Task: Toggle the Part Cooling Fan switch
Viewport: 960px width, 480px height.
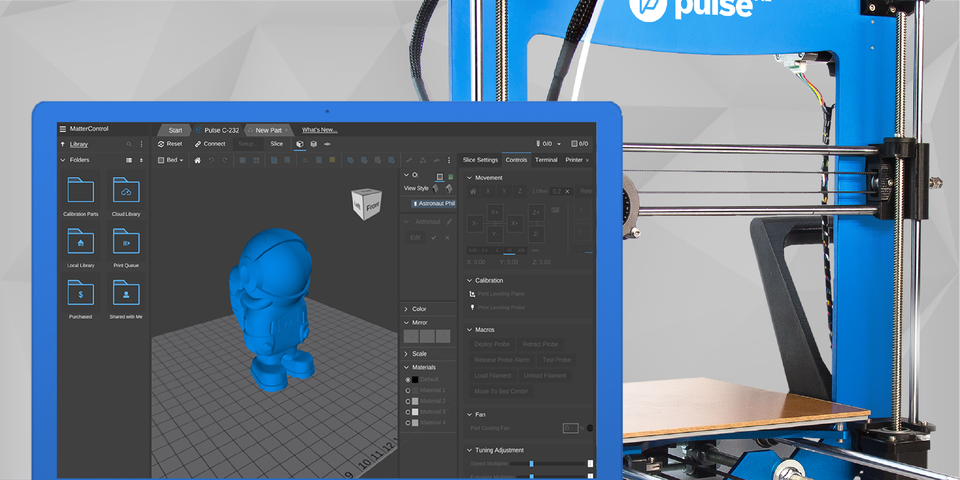Action: [x=590, y=429]
